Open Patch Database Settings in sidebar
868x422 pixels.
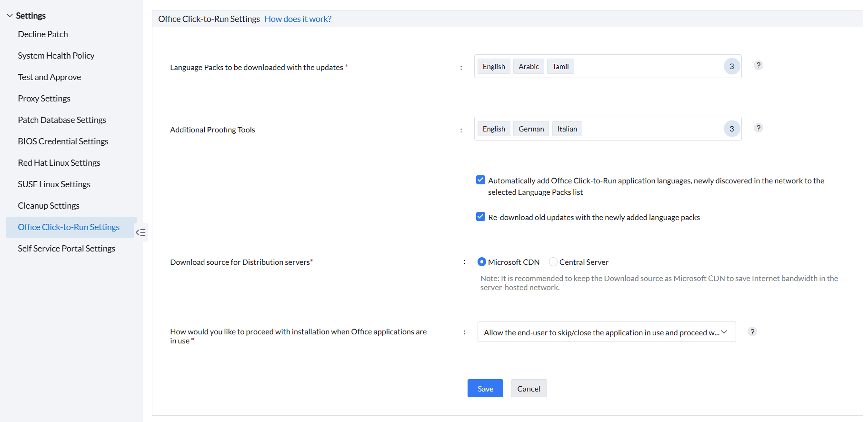62,120
